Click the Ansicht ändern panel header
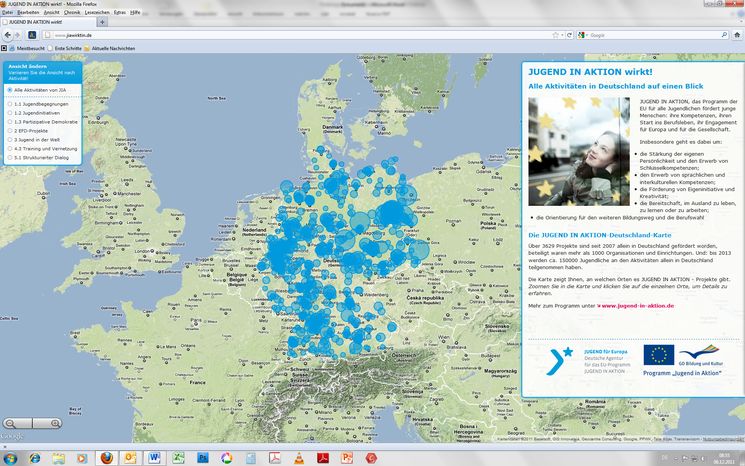This screenshot has height=466, width=745. pyautogui.click(x=43, y=72)
